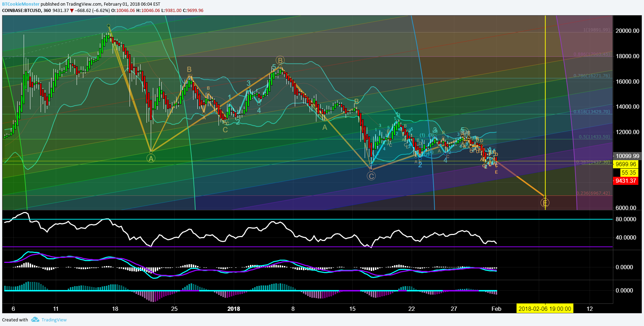
Task: Click the 14000.00 price axis label
Action: [627, 107]
